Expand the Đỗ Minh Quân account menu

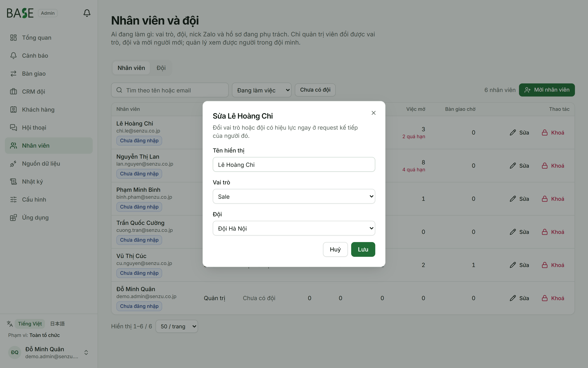49,352
